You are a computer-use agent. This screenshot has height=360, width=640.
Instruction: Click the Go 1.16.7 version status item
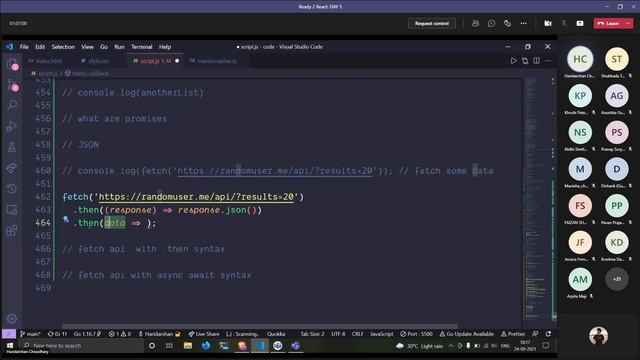[87, 334]
